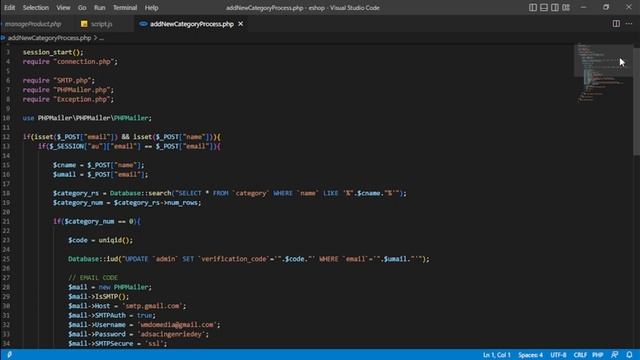Open editor More Actions ellipsis
Screen dimensions: 640x360
click(x=629, y=24)
